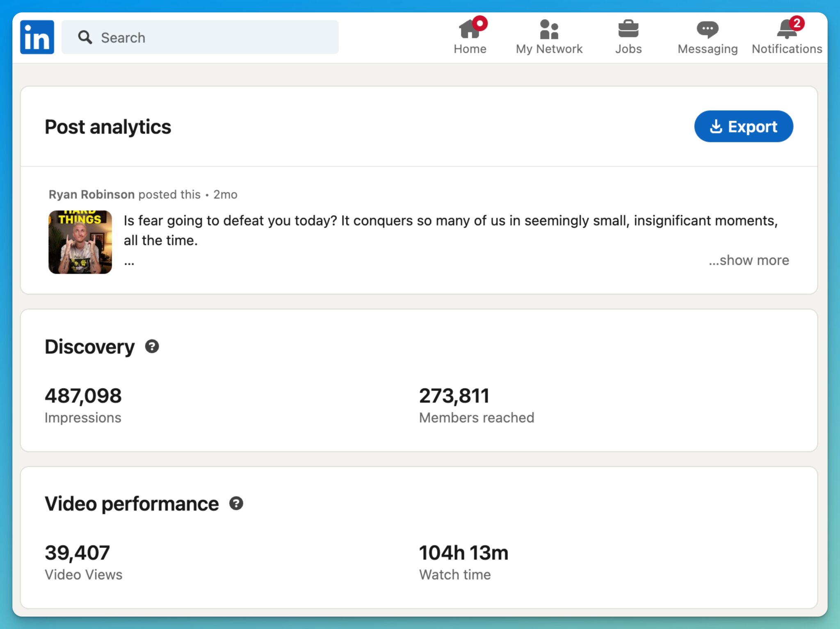Navigate to Messaging from top menu

point(707,37)
